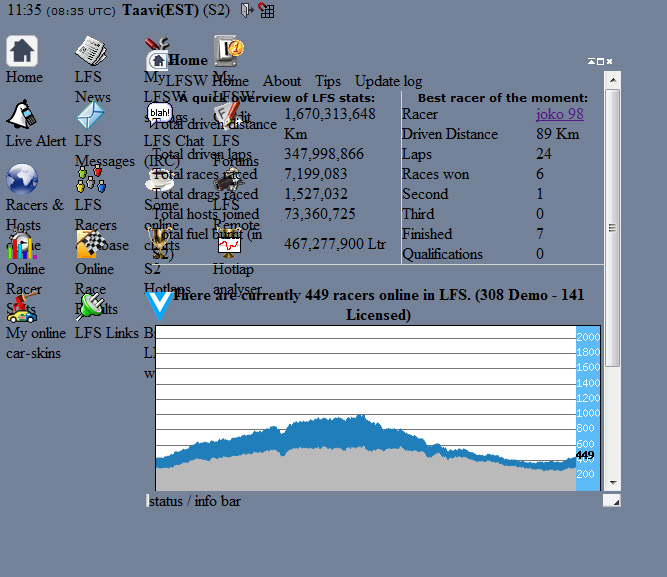Open LFS Chat (IRC) blah icon
Viewport: 667px width, 577px height.
point(160,113)
